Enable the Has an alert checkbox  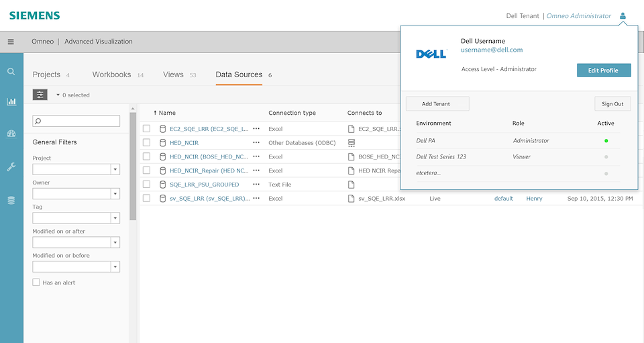pos(36,282)
